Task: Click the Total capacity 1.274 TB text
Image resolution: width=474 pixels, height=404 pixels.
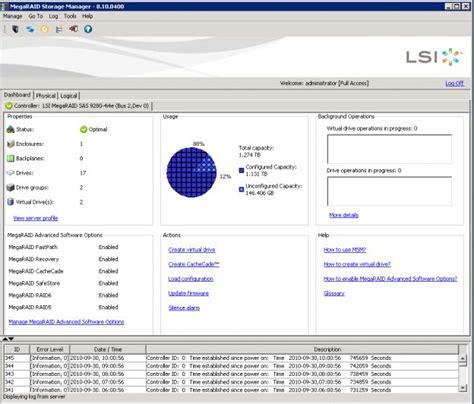Action: (x=256, y=151)
